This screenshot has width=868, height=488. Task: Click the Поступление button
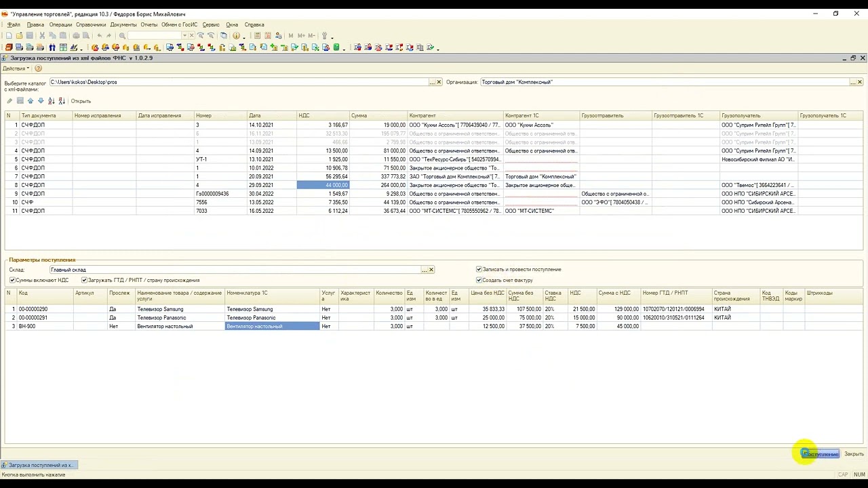point(821,454)
